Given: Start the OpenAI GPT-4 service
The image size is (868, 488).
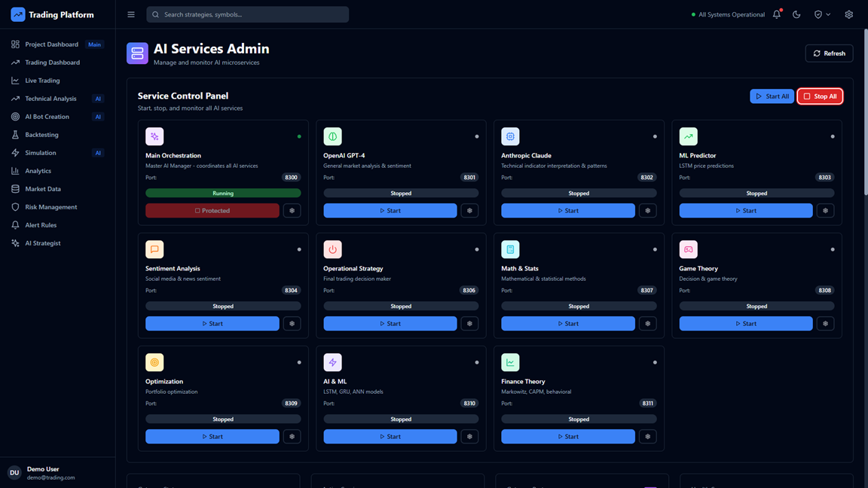Looking at the screenshot, I should pos(390,211).
